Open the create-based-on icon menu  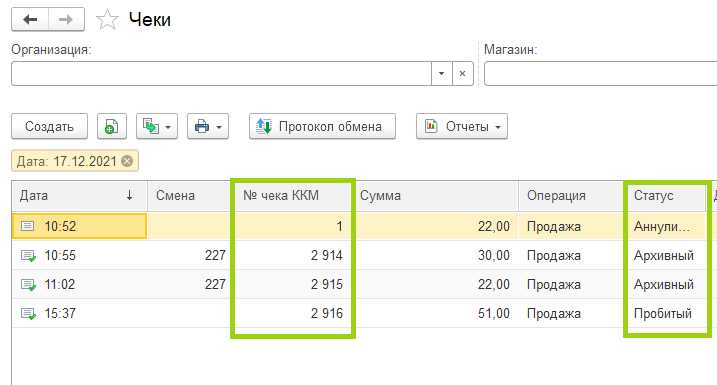pyautogui.click(x=157, y=126)
